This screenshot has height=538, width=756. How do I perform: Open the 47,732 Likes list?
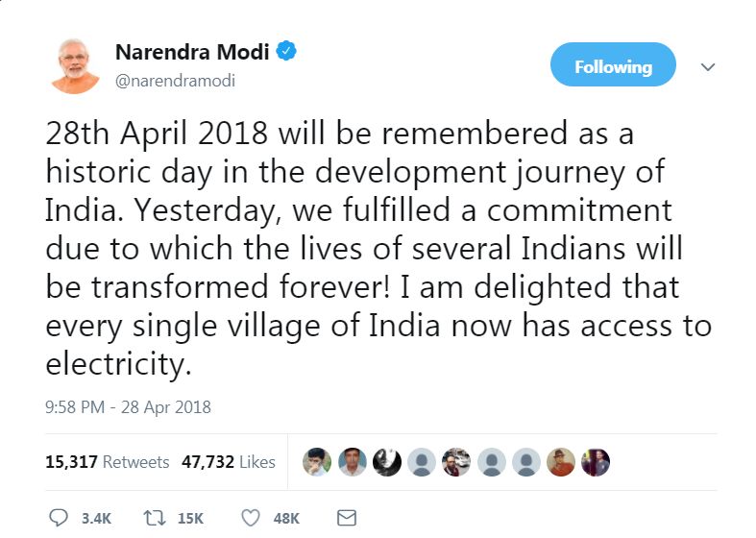pos(226,462)
